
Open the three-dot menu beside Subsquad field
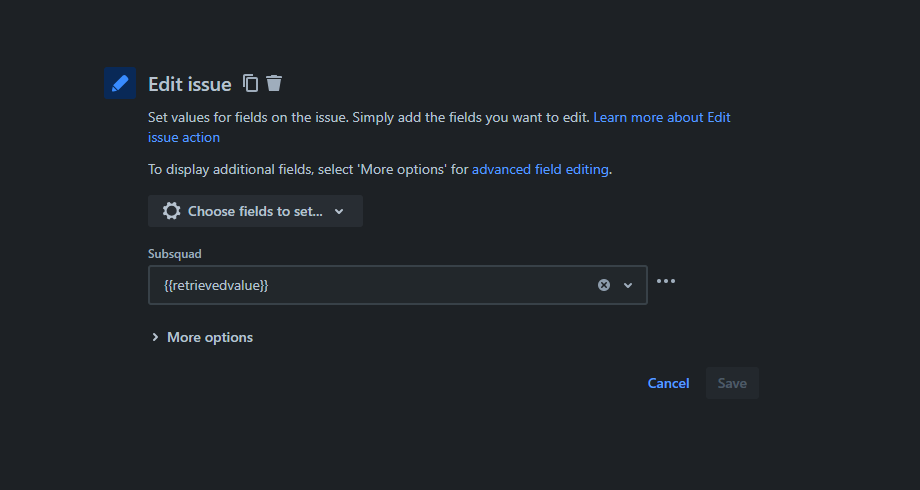(666, 281)
